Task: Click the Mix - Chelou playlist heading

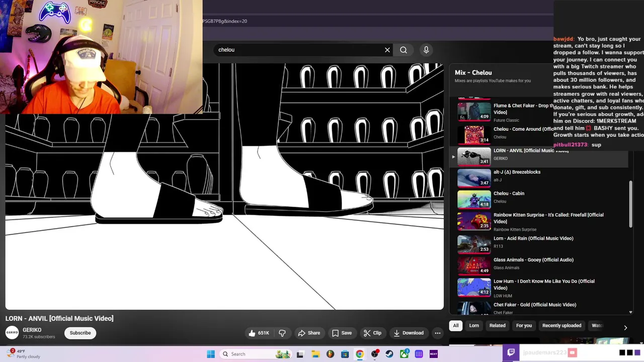Action: 473,72
